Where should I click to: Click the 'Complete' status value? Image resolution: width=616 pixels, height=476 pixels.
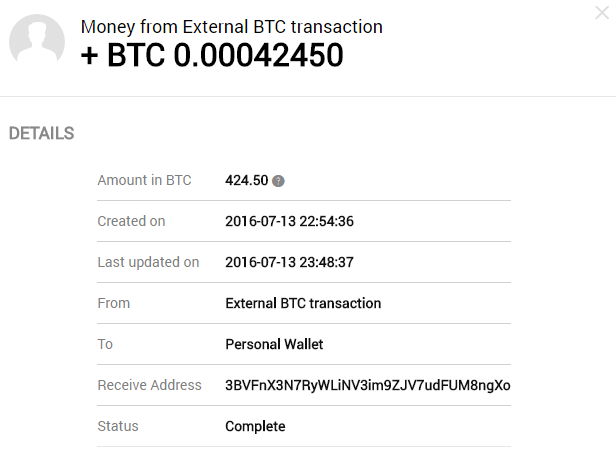tap(255, 426)
